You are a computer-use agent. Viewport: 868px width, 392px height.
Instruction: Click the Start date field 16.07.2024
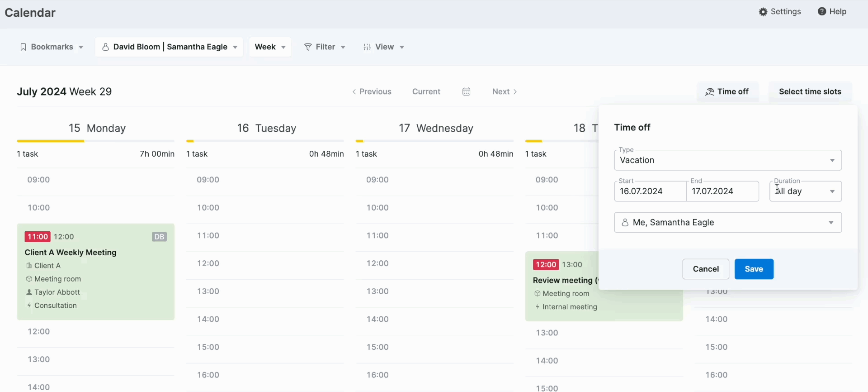coord(650,191)
